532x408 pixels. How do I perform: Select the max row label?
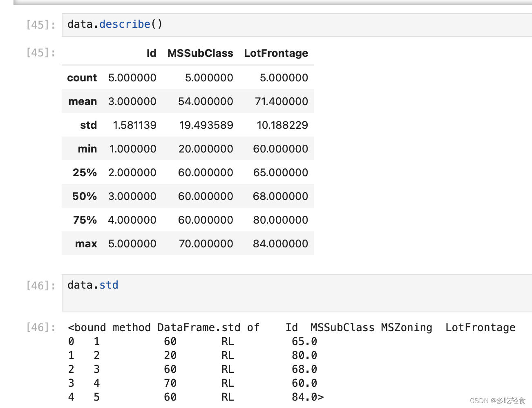pos(86,244)
